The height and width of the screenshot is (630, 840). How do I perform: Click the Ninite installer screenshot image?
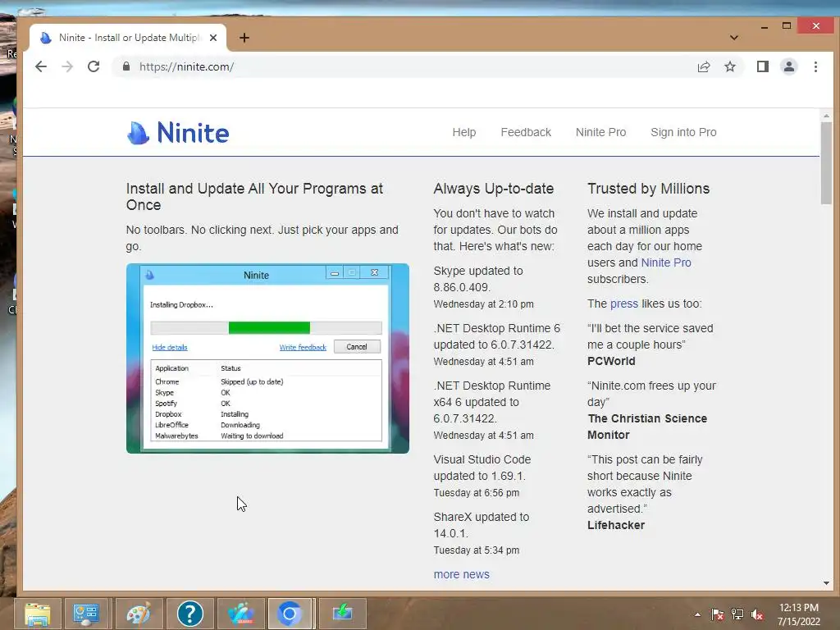tap(267, 358)
